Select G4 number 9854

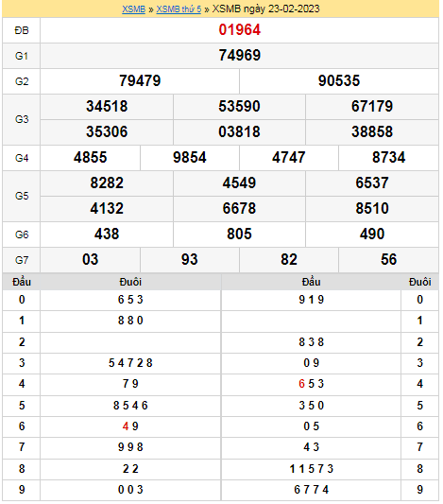click(190, 158)
